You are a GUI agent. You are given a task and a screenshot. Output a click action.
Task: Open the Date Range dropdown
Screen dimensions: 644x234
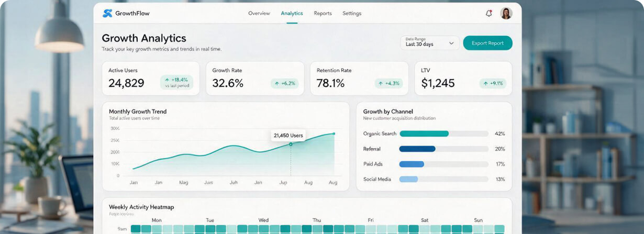point(429,42)
